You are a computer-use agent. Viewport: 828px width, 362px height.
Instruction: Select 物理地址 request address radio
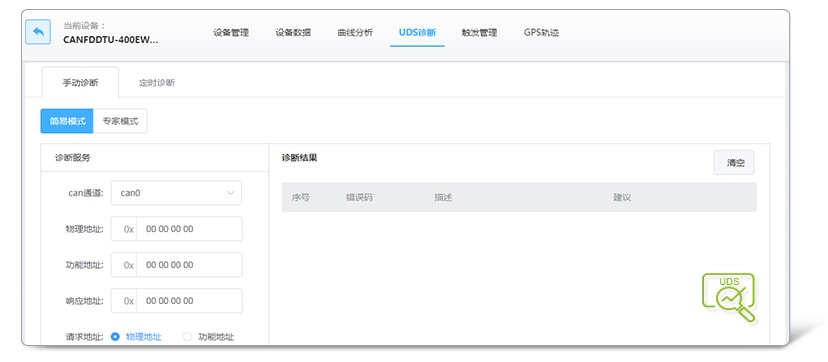click(x=115, y=337)
